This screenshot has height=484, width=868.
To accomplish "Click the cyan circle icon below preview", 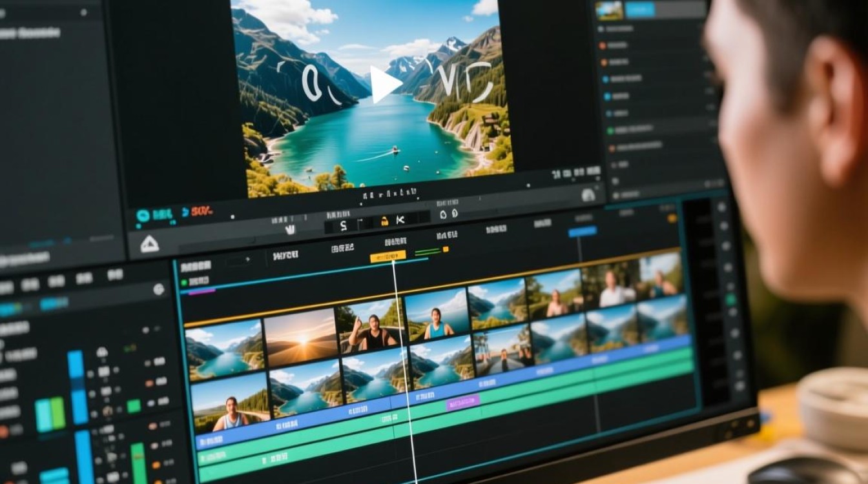I will (x=143, y=216).
